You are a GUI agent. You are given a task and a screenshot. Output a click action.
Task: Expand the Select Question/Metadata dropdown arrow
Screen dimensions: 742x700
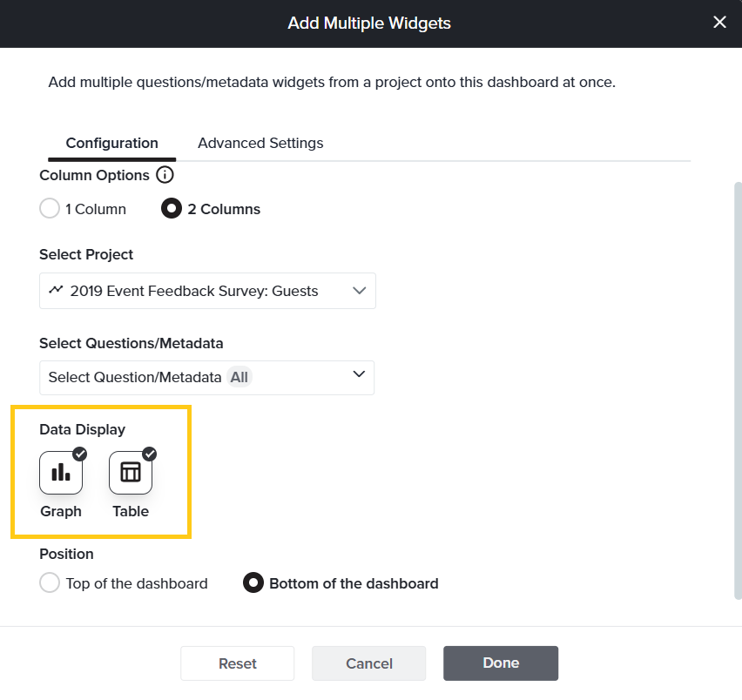click(x=358, y=374)
